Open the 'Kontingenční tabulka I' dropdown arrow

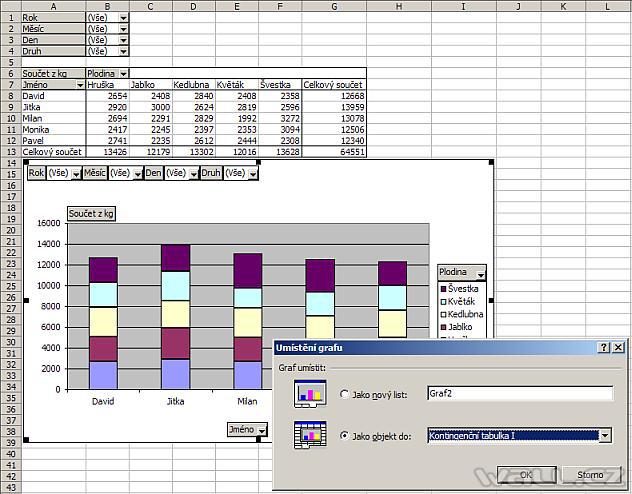click(x=605, y=436)
